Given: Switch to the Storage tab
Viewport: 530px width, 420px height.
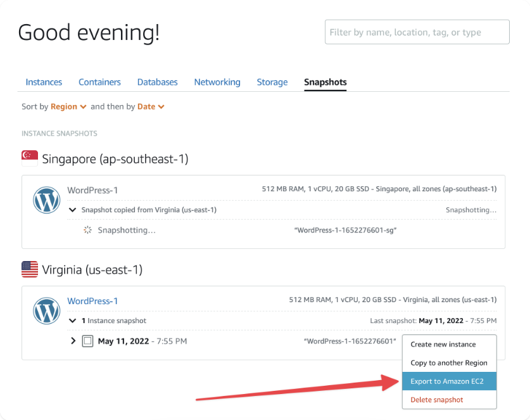Looking at the screenshot, I should tap(272, 82).
